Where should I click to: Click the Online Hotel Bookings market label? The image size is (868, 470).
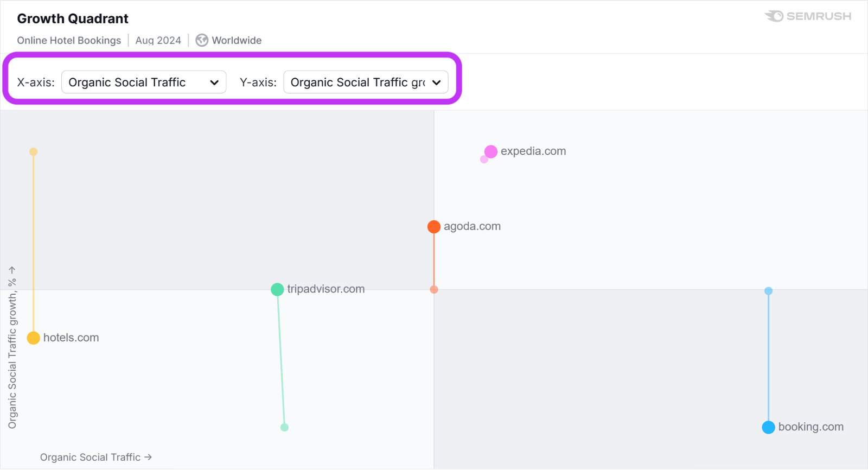click(69, 40)
